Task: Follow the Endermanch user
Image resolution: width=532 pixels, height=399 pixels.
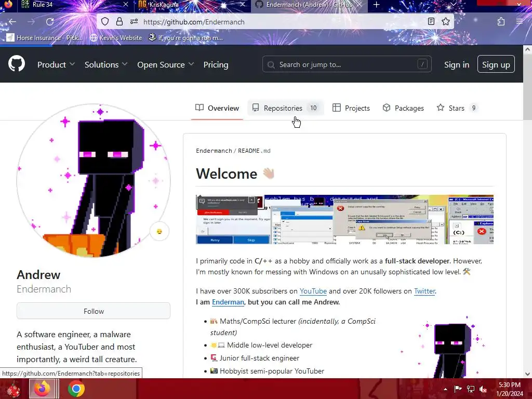Action: tap(94, 311)
